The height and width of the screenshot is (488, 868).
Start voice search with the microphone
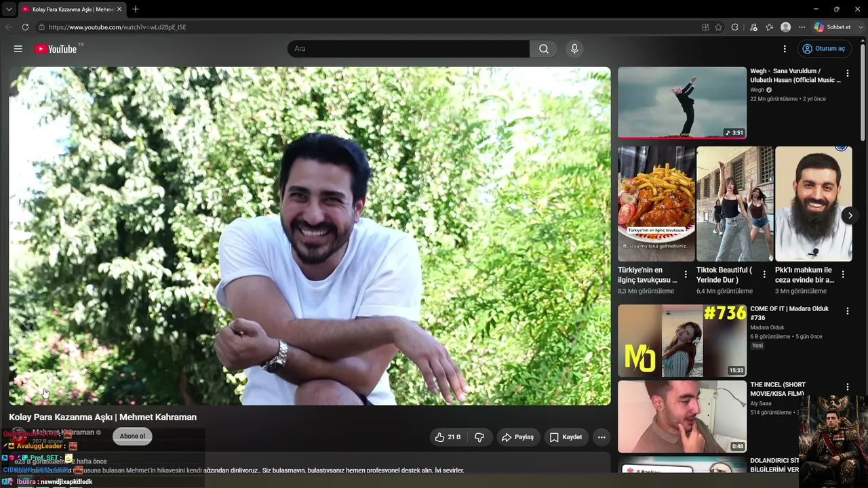pos(574,49)
